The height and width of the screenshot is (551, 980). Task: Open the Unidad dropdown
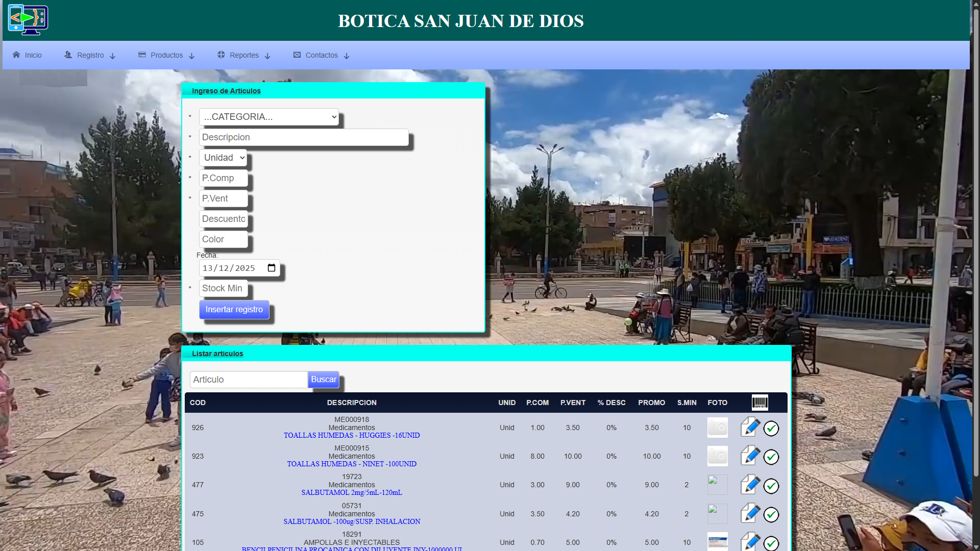click(x=223, y=158)
